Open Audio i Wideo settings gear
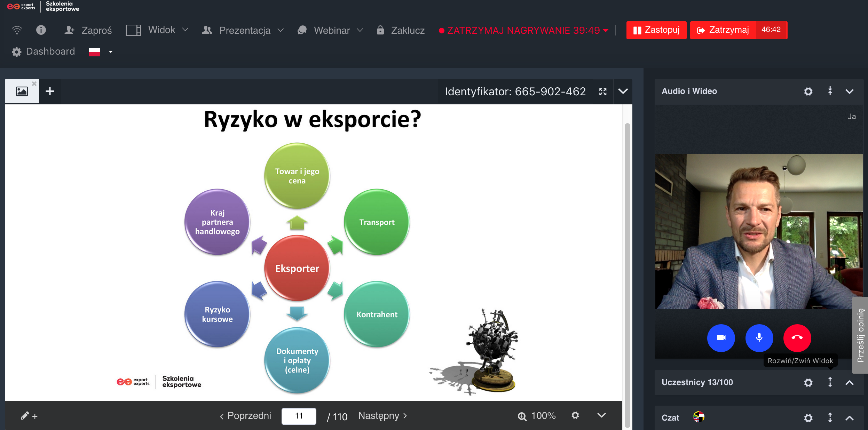The image size is (868, 430). [808, 91]
